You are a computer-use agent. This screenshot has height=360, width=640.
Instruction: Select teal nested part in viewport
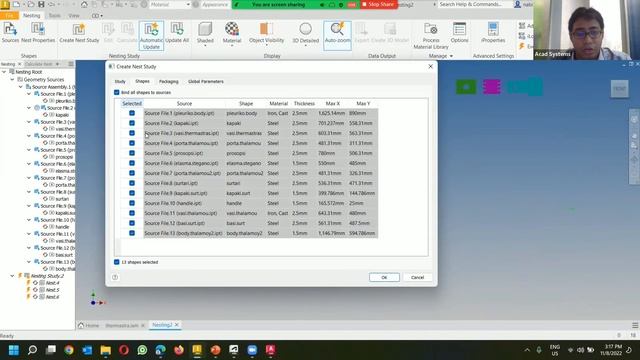(x=525, y=87)
